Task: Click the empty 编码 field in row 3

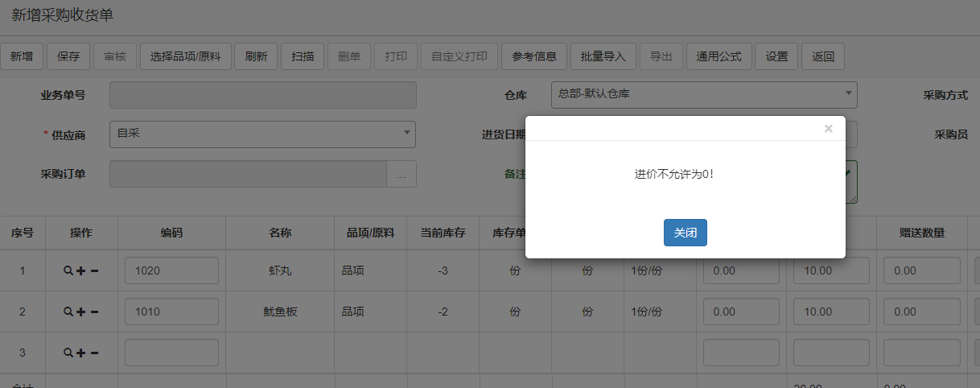Action: point(171,353)
